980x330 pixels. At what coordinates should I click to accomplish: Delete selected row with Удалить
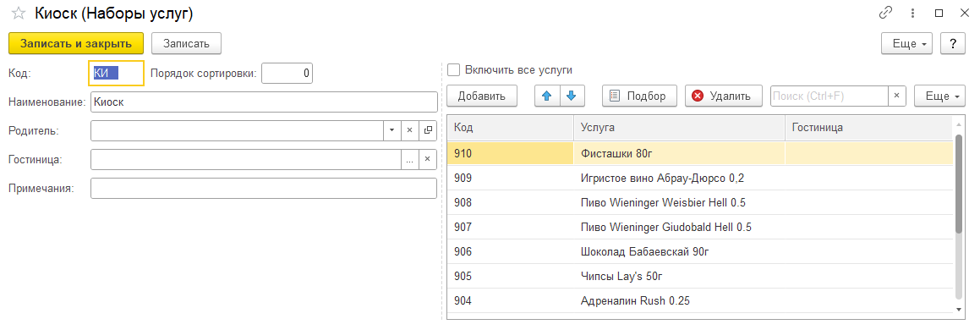click(723, 96)
